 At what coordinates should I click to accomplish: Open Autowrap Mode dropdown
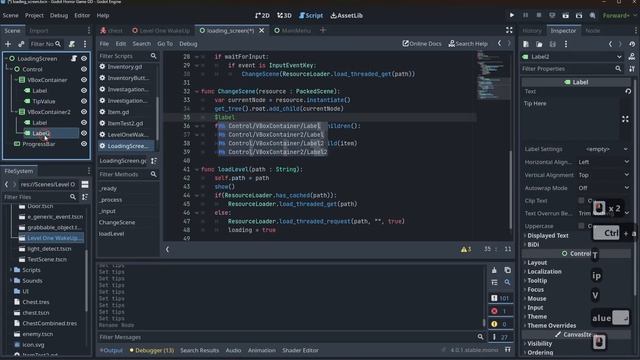603,188
